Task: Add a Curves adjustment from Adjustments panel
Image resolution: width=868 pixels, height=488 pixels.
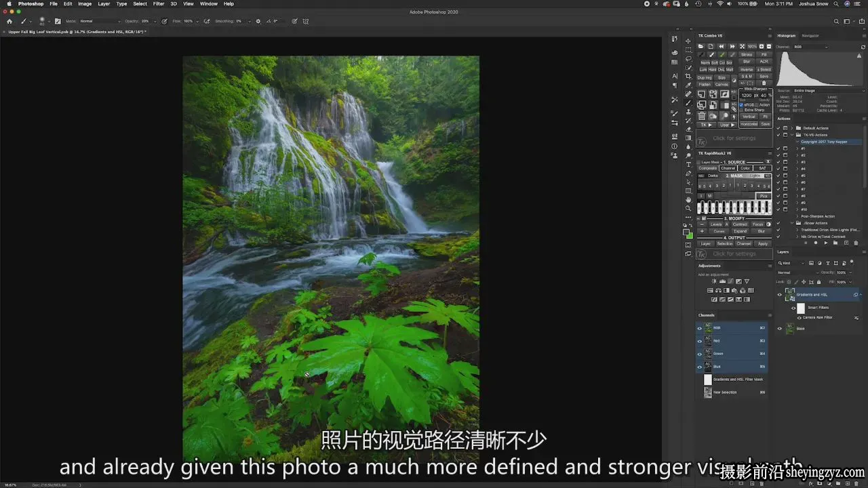Action: click(730, 281)
